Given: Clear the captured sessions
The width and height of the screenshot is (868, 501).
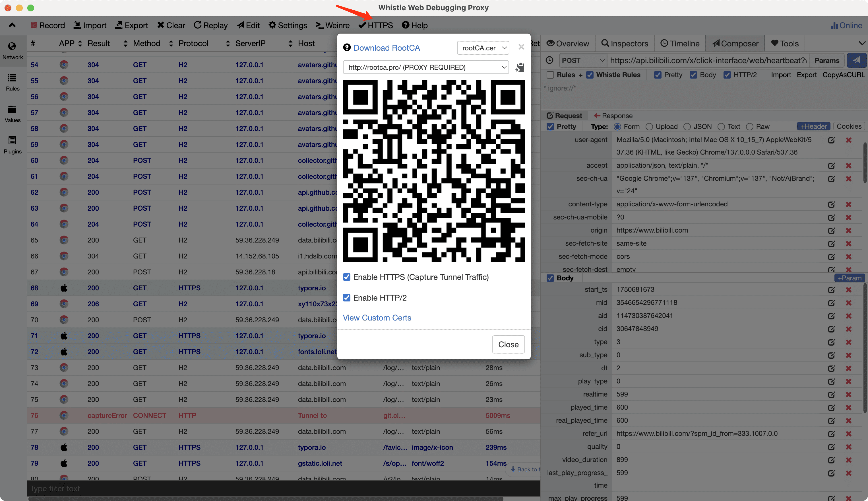Looking at the screenshot, I should 171,25.
